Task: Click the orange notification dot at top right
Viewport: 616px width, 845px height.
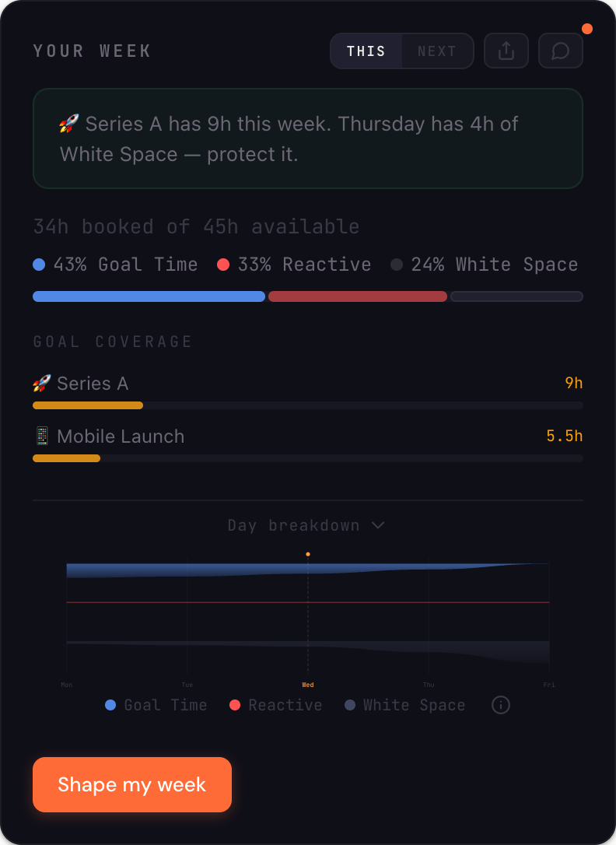Action: coord(587,28)
